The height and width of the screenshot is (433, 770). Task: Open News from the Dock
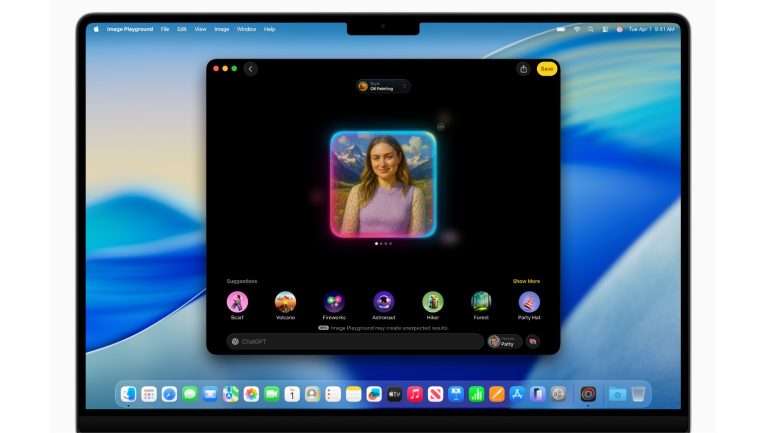pos(435,394)
